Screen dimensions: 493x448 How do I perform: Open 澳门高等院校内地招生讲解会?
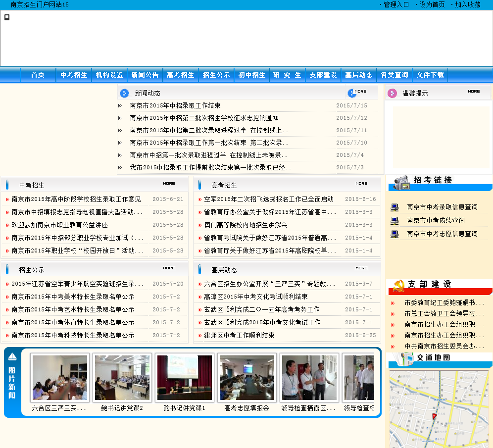point(246,225)
